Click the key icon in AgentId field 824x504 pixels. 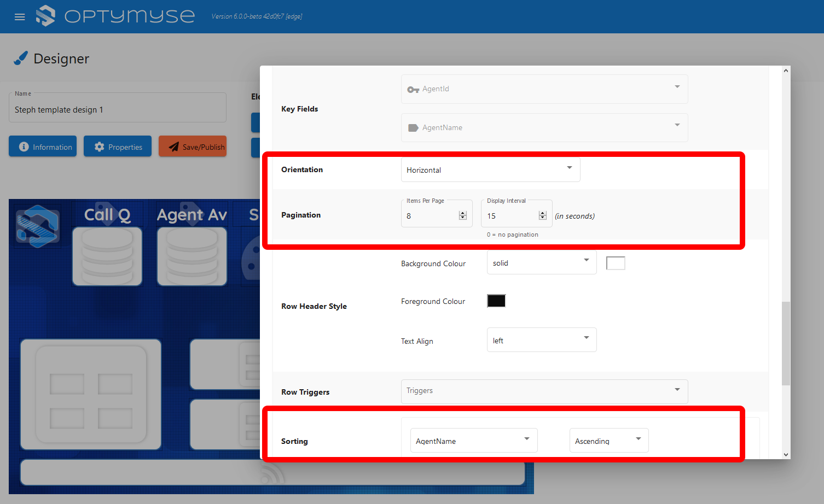(x=413, y=90)
